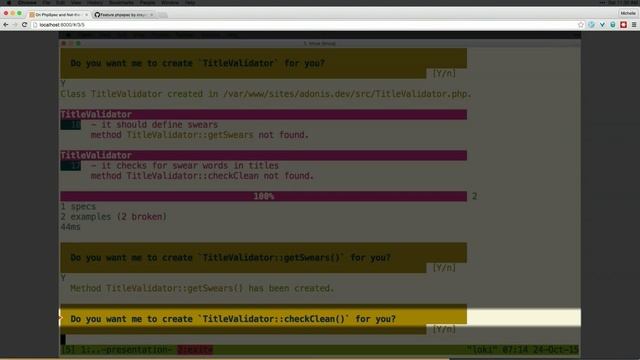Open a new tab with the new-tab button
Viewport: 640px width, 360px height.
(162, 15)
